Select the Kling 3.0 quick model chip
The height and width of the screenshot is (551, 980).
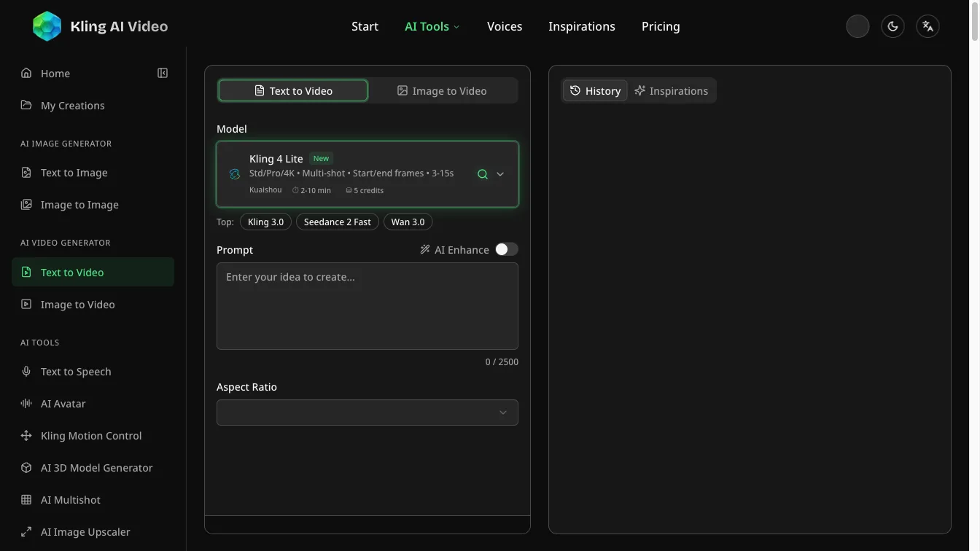[x=265, y=222]
